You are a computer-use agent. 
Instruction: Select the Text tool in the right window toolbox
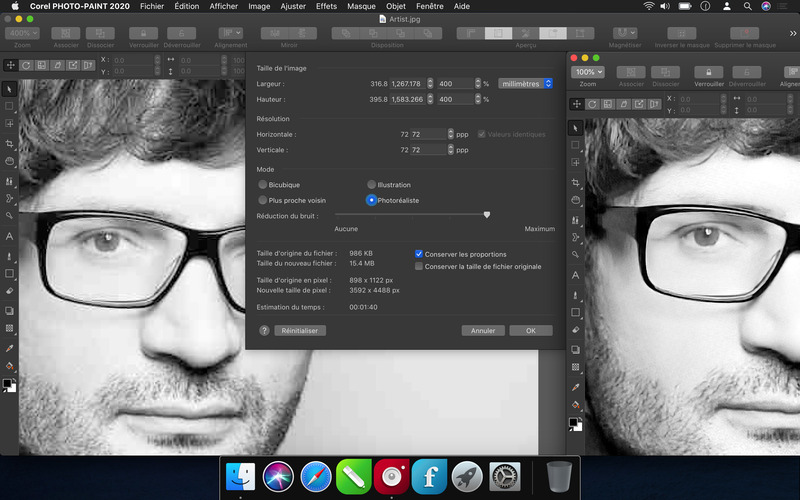click(x=576, y=275)
